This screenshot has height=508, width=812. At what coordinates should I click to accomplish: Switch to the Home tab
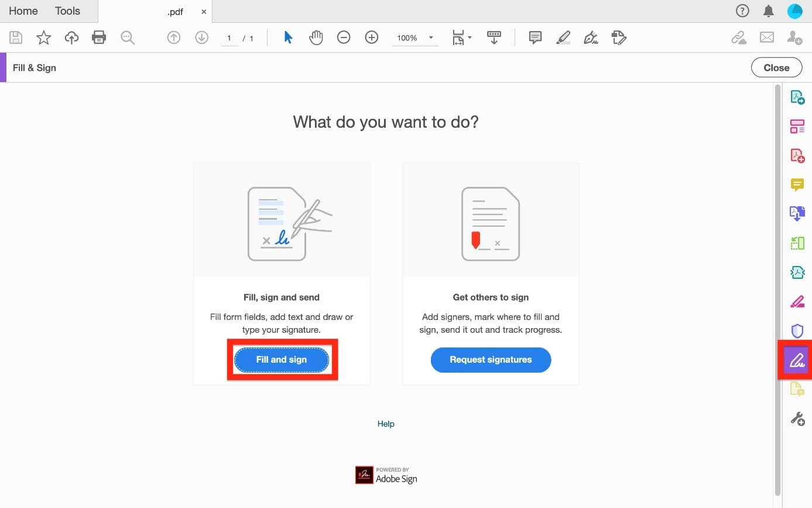click(23, 11)
